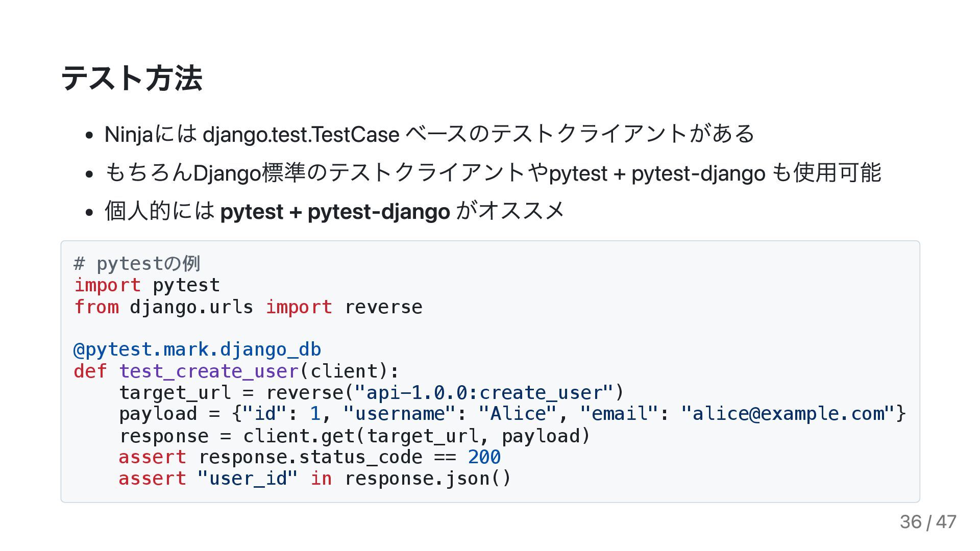Click response.json() at end of code
This screenshot has height=551, width=980.
coord(428,479)
